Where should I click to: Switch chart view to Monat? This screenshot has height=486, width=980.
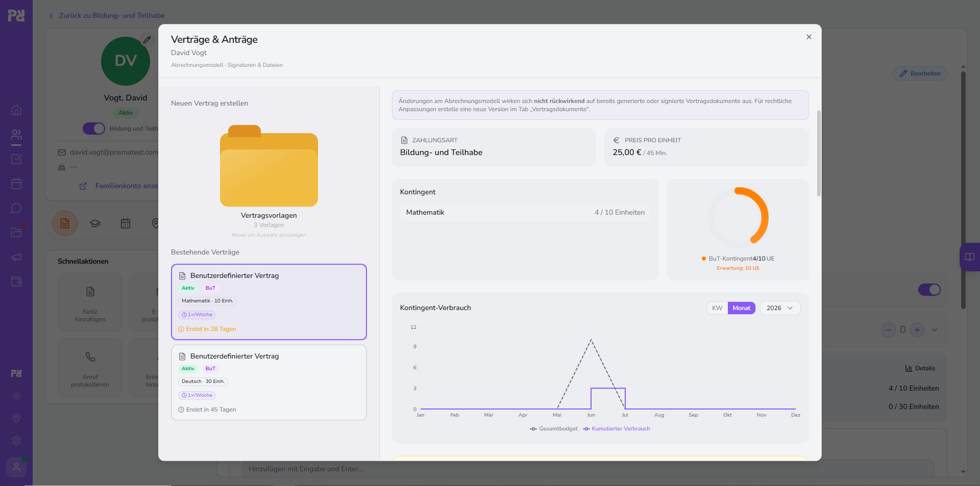coord(741,308)
